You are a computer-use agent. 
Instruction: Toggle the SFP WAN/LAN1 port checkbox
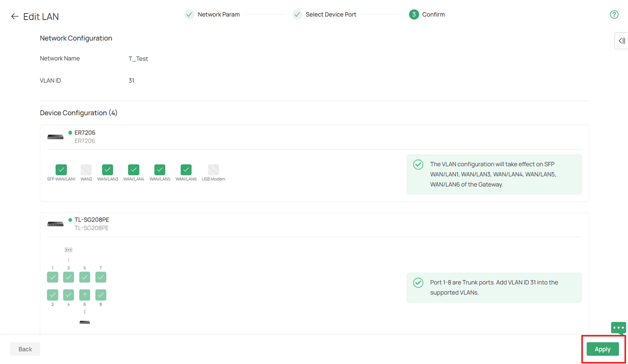[61, 170]
